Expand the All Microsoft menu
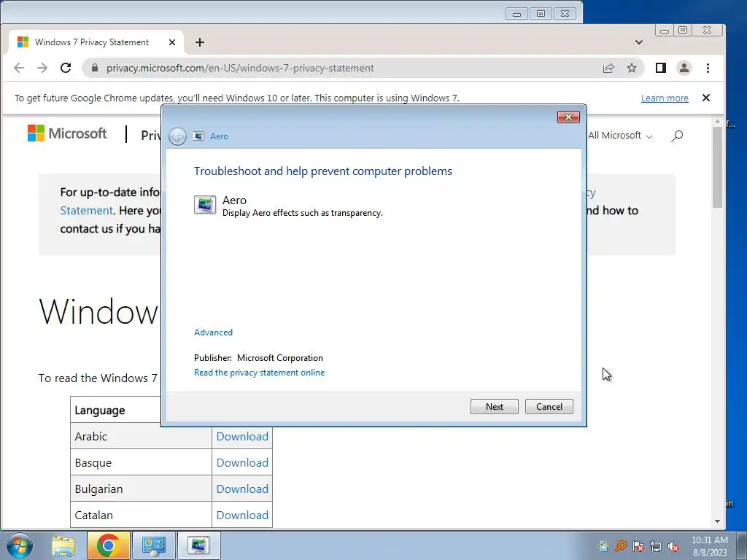 click(x=620, y=136)
